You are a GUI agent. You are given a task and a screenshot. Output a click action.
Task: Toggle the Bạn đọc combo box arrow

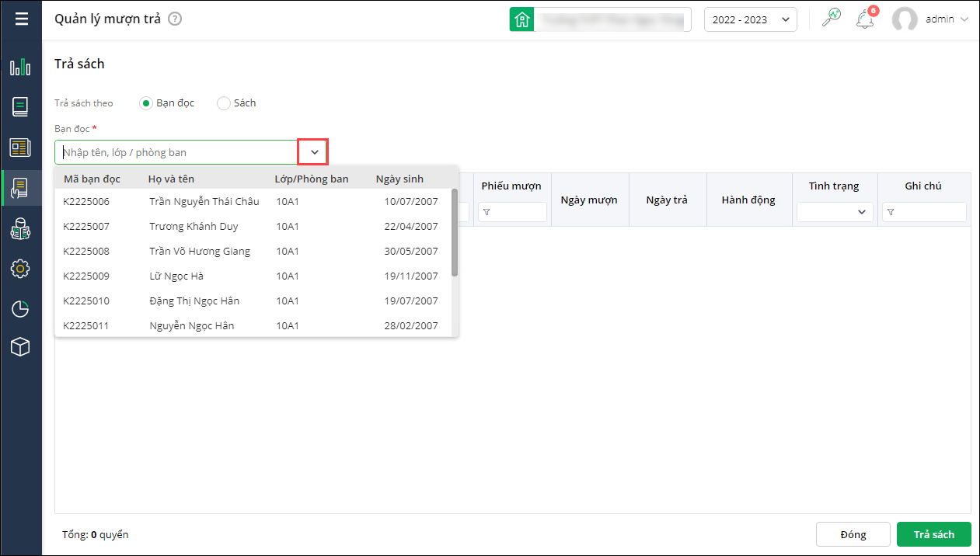click(x=314, y=152)
